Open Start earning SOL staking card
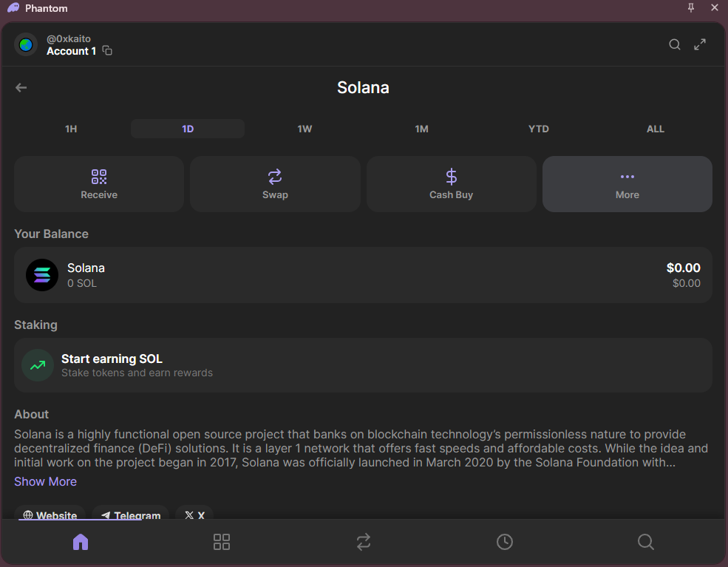 (363, 365)
